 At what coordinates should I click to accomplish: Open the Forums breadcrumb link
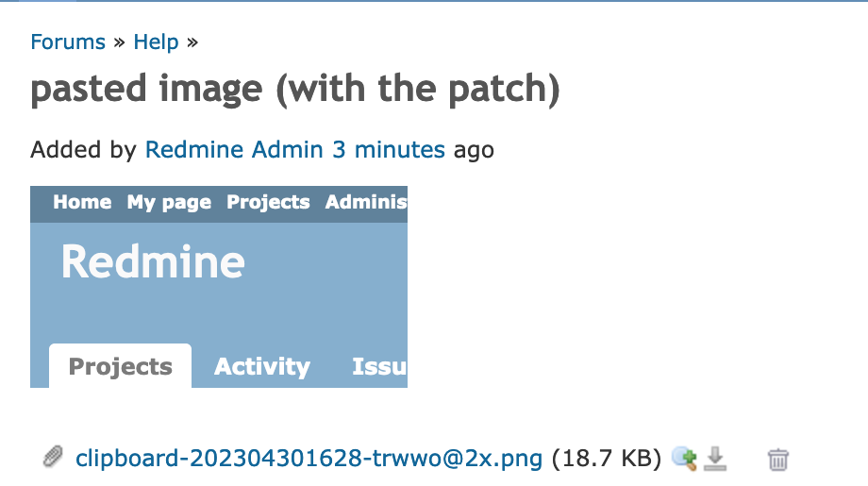pyautogui.click(x=68, y=42)
